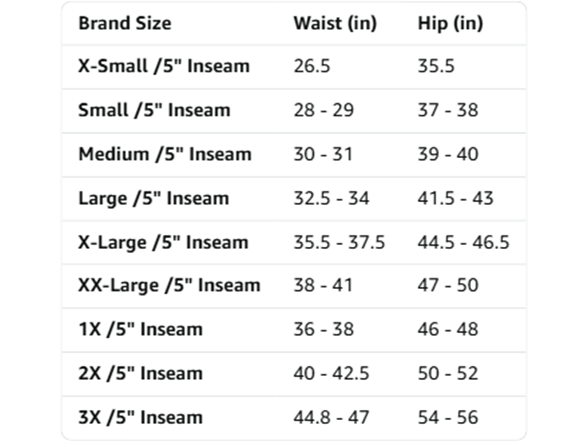Click the 41.5 - 43 hip value
The height and width of the screenshot is (441, 588).
pyautogui.click(x=455, y=198)
